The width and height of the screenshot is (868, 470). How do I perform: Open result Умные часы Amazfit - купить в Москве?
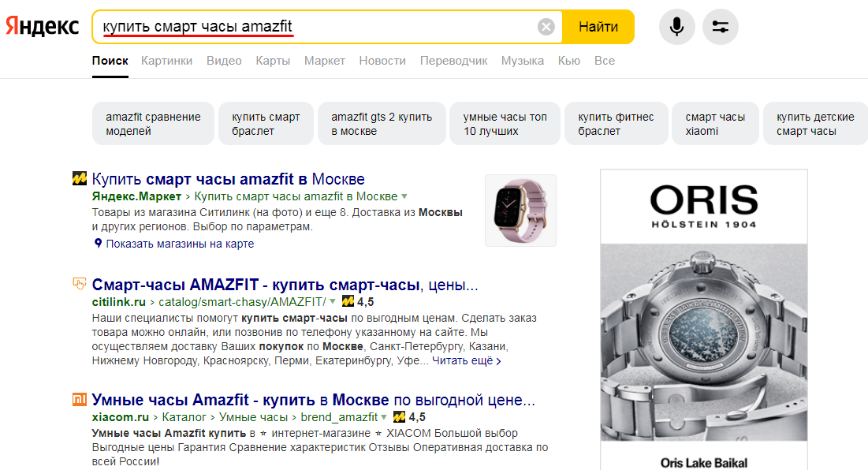point(313,400)
